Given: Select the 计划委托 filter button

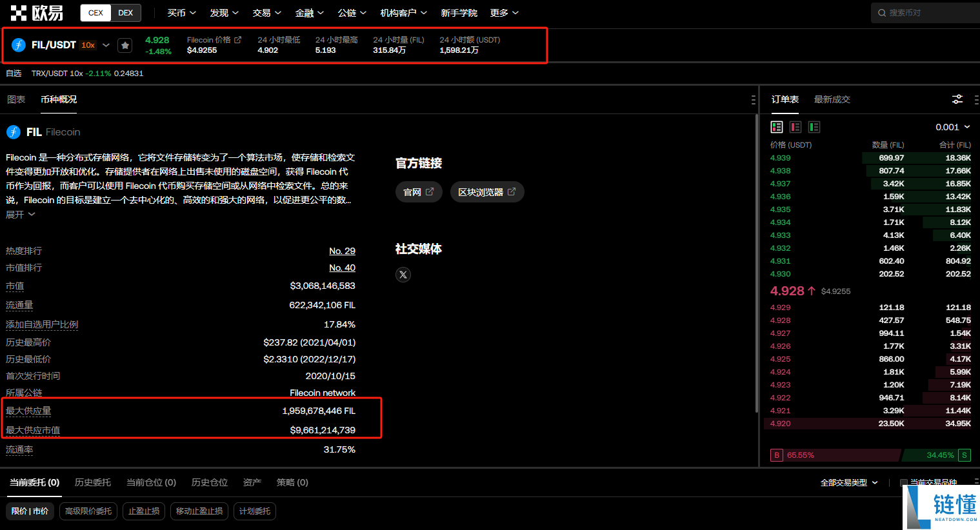Looking at the screenshot, I should (255, 511).
